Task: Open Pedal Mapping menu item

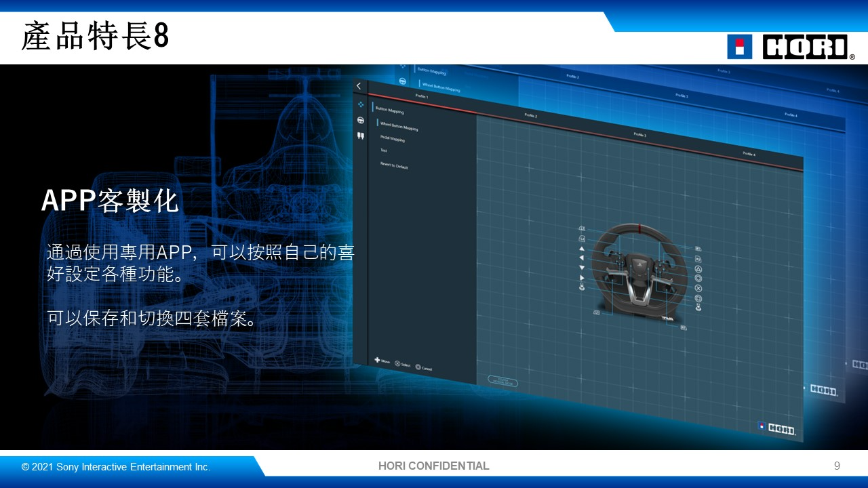Action: pyautogui.click(x=393, y=139)
